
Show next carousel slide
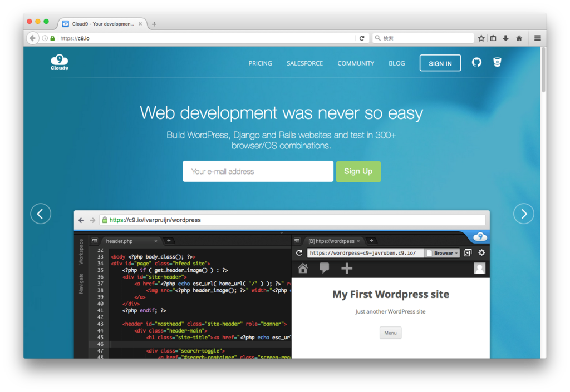[524, 214]
